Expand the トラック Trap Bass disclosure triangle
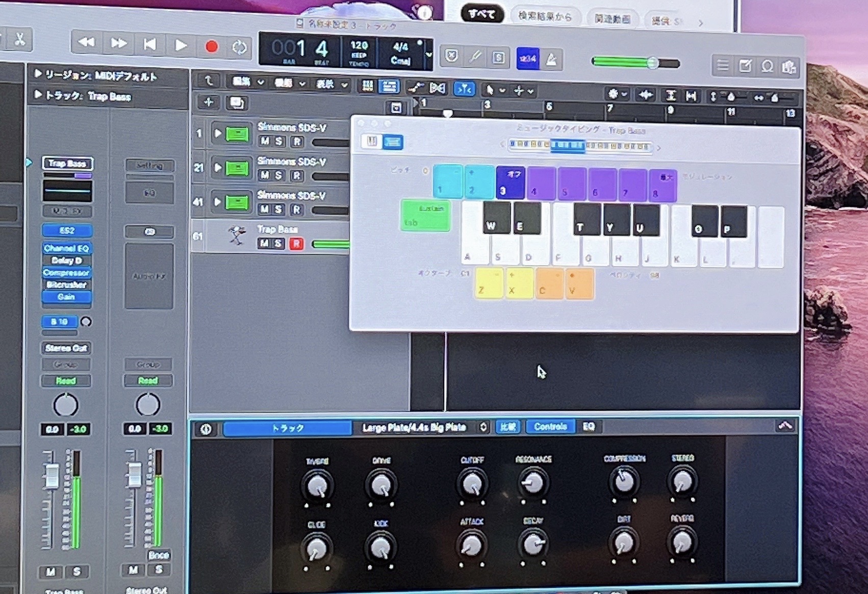 (x=38, y=95)
